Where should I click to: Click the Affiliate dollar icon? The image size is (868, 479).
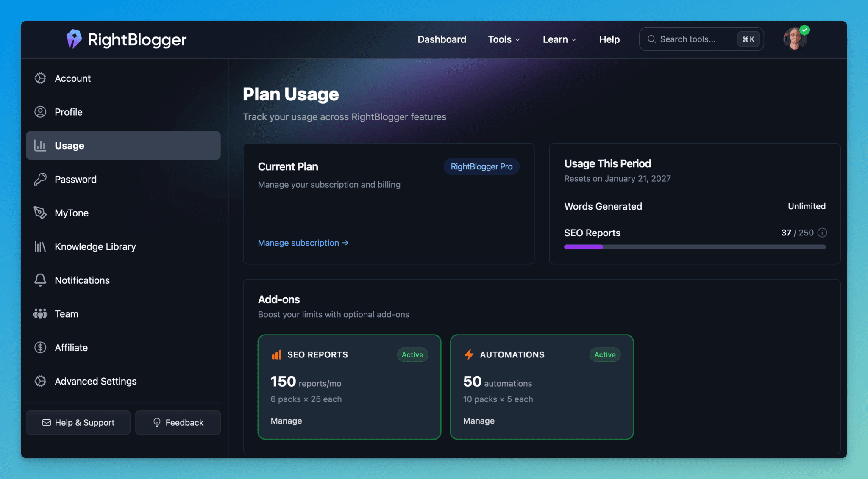click(40, 347)
